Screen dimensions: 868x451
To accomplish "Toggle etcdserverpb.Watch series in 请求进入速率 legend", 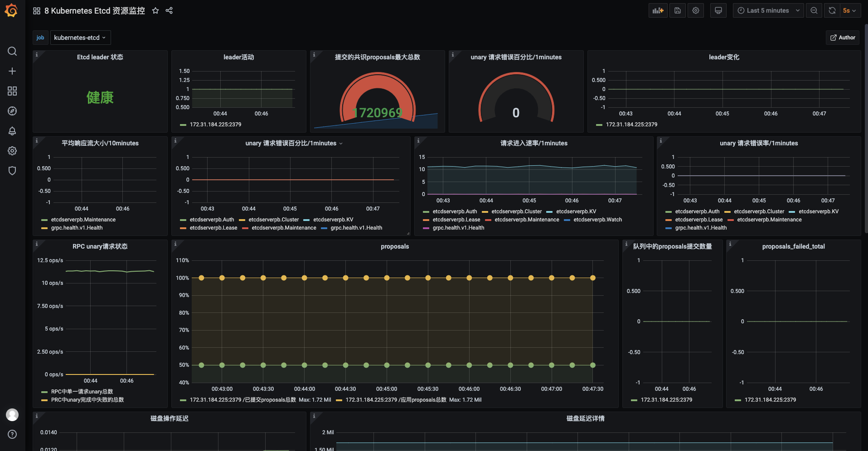I will tap(597, 220).
